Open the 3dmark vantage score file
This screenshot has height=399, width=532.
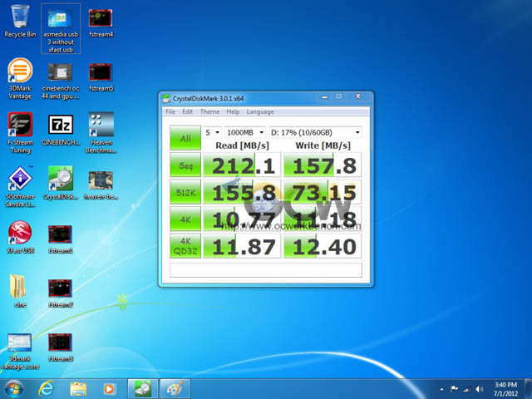pos(20,352)
